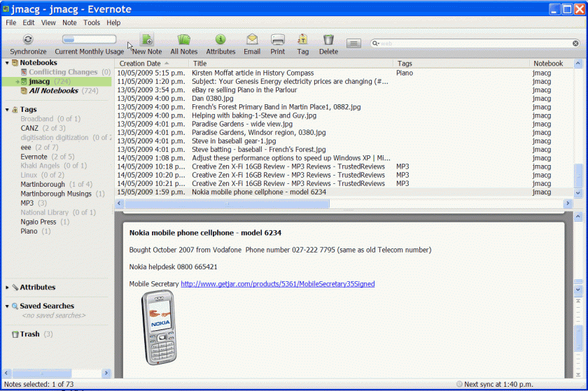Click the Attributes section icon in sidebar
This screenshot has width=588, height=391.
coord(15,287)
